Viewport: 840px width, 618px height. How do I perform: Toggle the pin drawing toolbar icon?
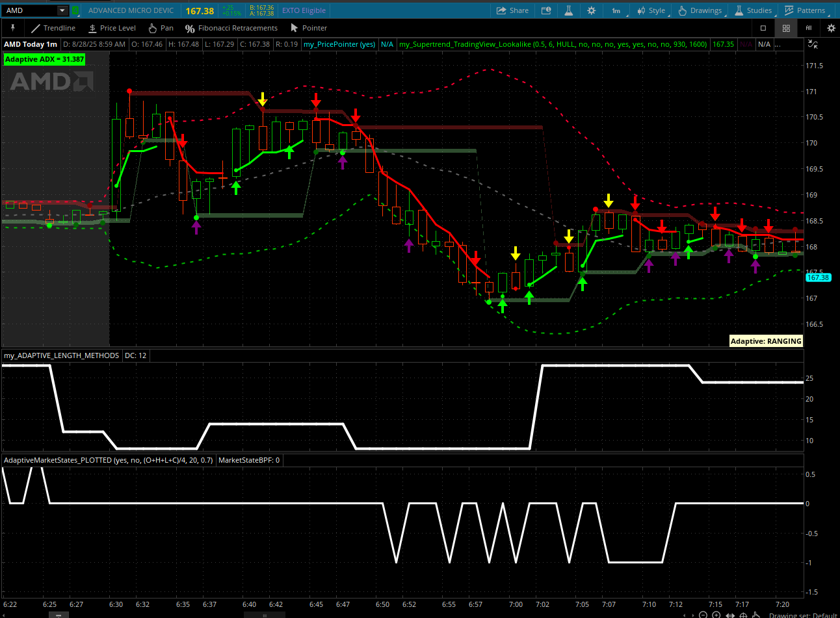(12, 28)
